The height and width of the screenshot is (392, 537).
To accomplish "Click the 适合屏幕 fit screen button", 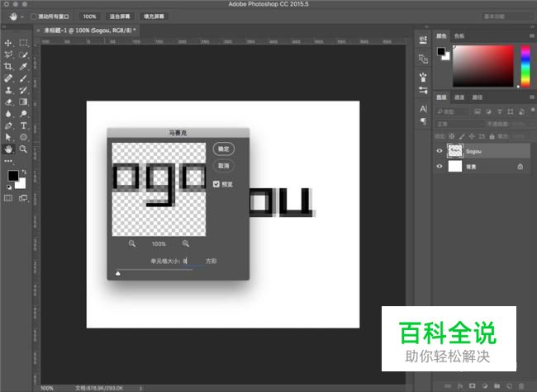I will 120,17.
